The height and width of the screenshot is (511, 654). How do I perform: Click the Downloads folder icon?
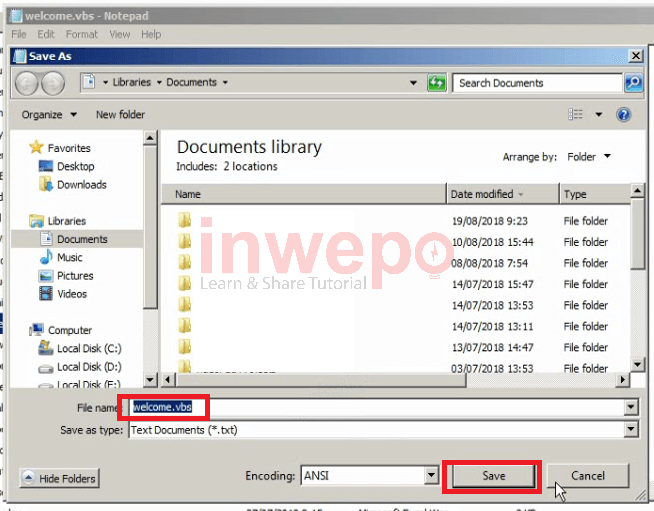pyautogui.click(x=45, y=184)
